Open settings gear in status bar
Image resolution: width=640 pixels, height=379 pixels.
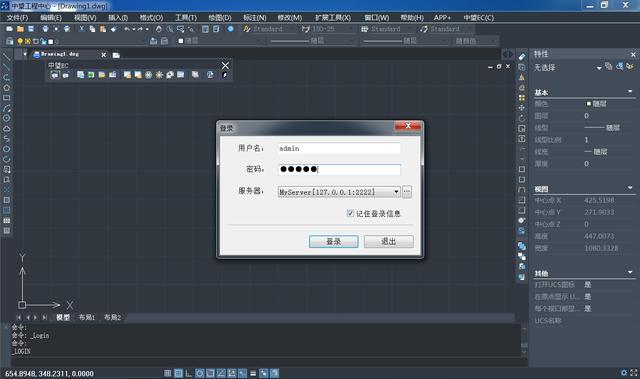pyautogui.click(x=624, y=373)
